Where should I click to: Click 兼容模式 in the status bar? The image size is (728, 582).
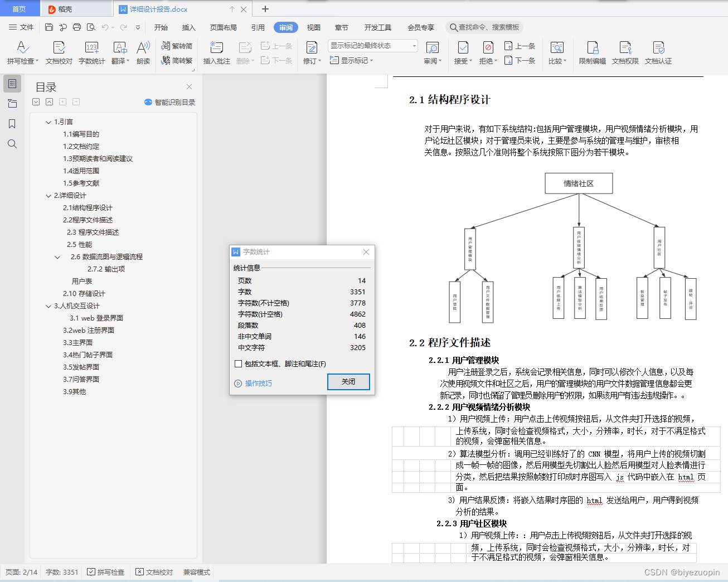point(197,572)
